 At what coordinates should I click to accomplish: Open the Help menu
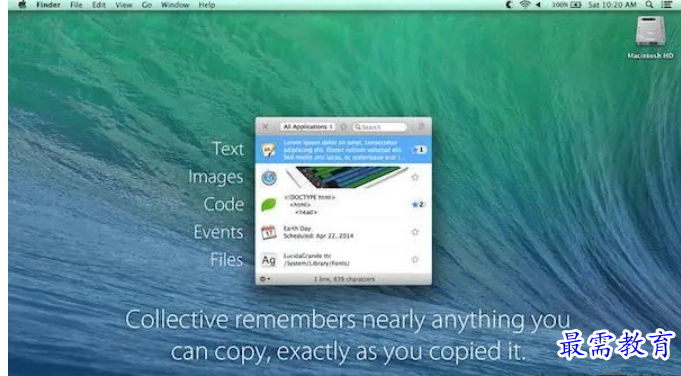point(207,5)
